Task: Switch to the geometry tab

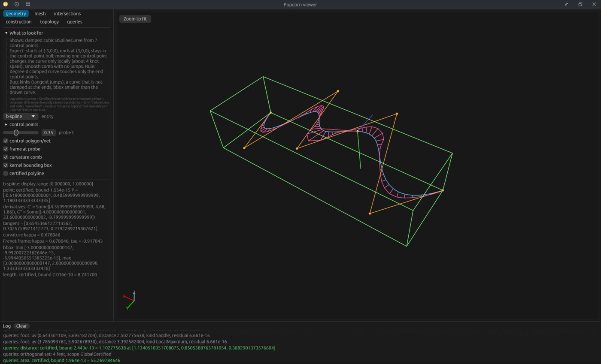Action: click(16, 14)
